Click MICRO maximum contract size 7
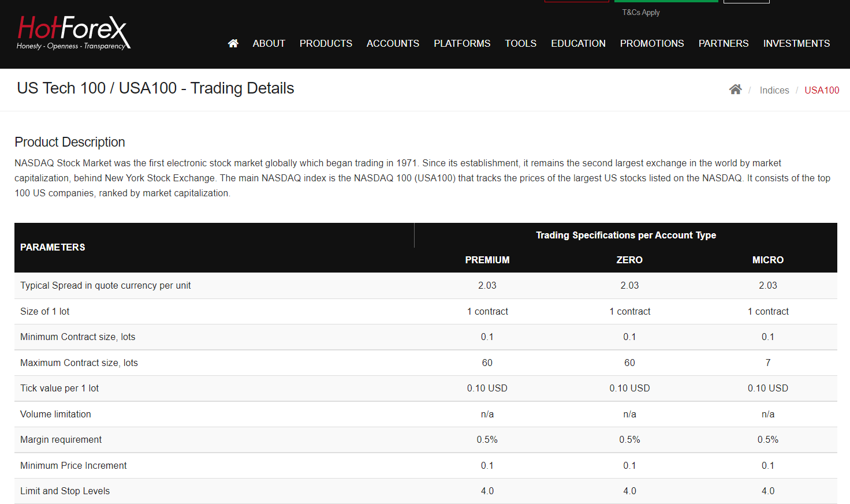 pos(768,363)
